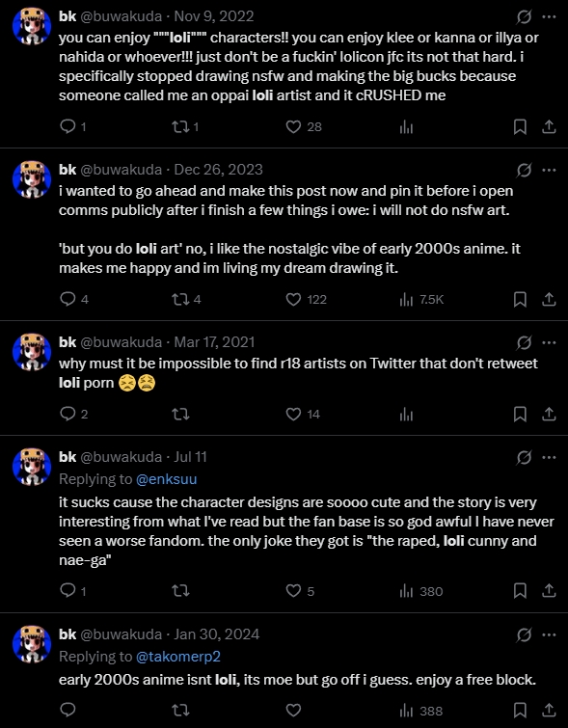568x728 pixels.
Task: Bookmark the Jul 11 reply to @enksuu
Action: point(520,590)
